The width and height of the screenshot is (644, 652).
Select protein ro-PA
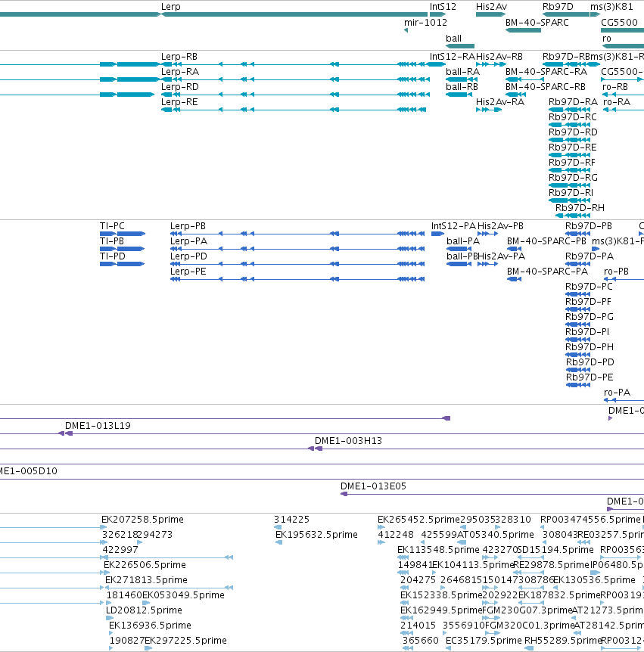point(617,392)
